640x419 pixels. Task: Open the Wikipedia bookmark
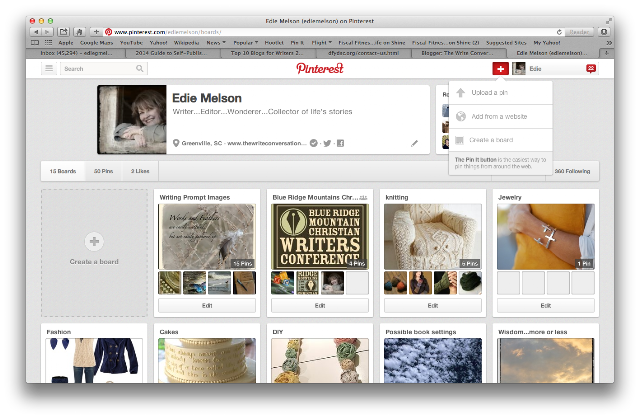click(x=187, y=42)
